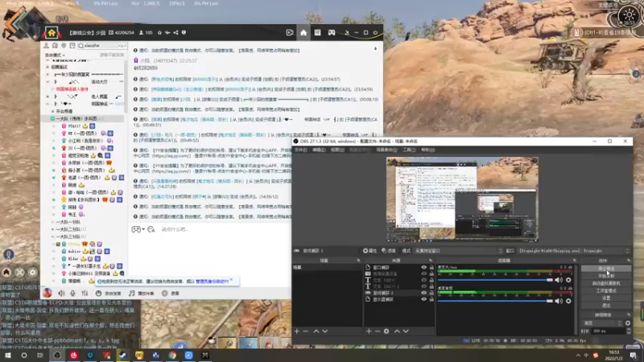
Task: Click the power icon in YY title bar
Action: [375, 32]
